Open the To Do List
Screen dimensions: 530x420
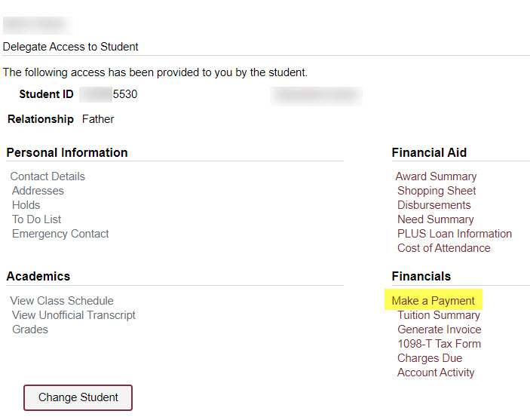coord(36,219)
